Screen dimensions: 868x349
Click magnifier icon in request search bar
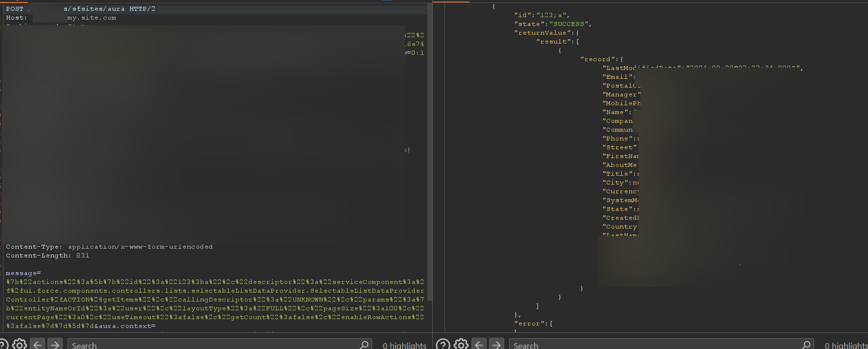coord(364,345)
